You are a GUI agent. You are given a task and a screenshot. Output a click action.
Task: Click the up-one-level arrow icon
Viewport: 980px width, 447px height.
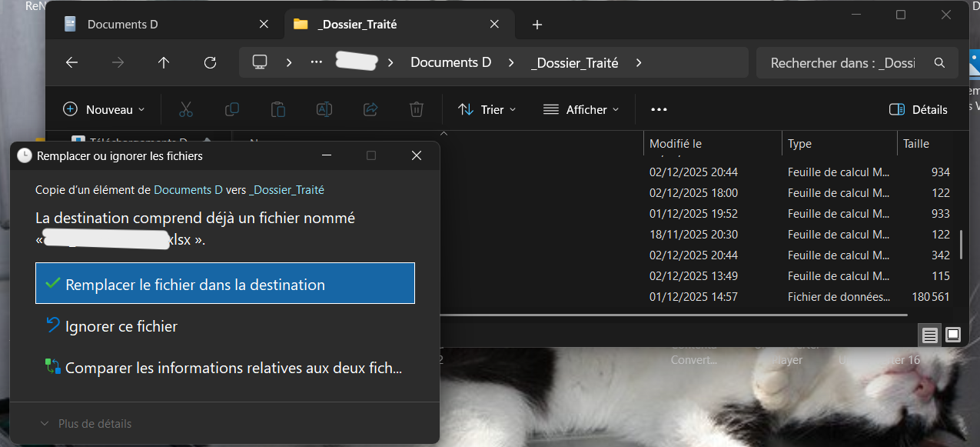pos(164,62)
